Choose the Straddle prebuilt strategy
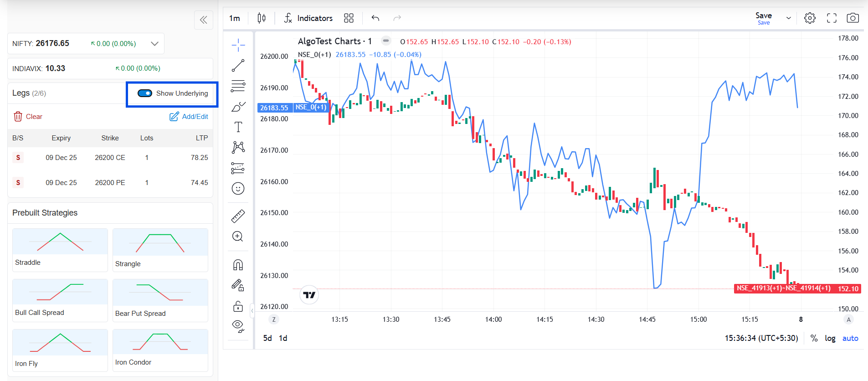 pos(60,250)
